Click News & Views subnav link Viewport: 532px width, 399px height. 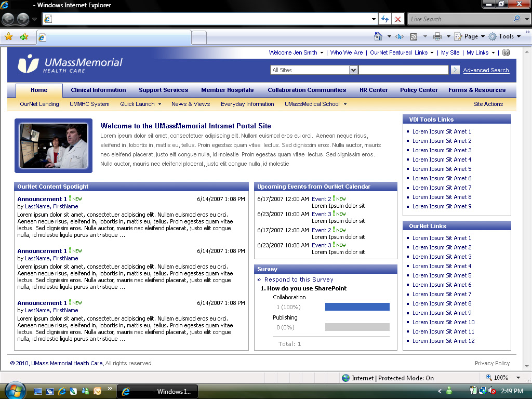click(191, 104)
